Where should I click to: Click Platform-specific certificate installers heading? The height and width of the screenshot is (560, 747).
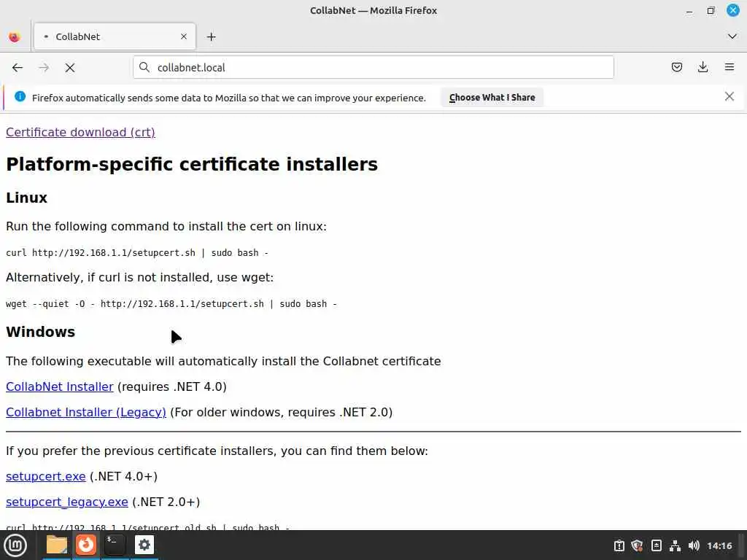[192, 164]
